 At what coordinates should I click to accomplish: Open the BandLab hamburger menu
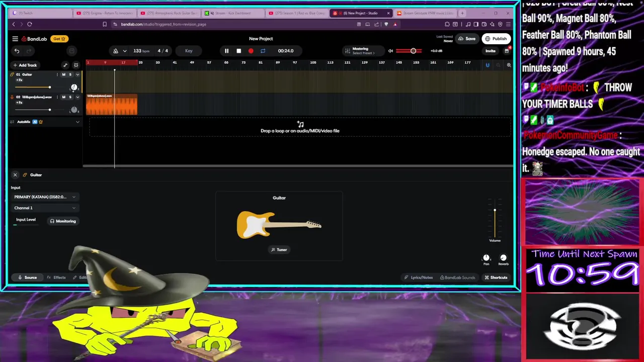point(15,39)
